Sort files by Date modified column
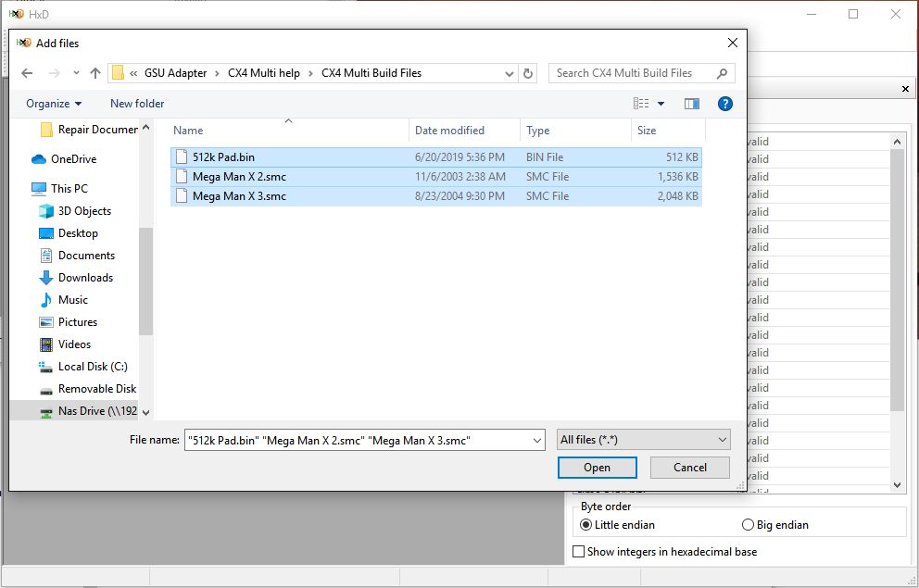The width and height of the screenshot is (919, 588). click(x=449, y=131)
